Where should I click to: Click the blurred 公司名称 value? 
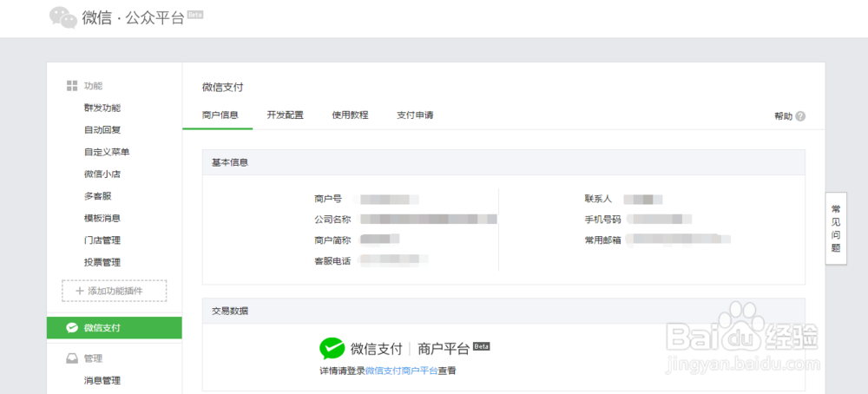[429, 220]
